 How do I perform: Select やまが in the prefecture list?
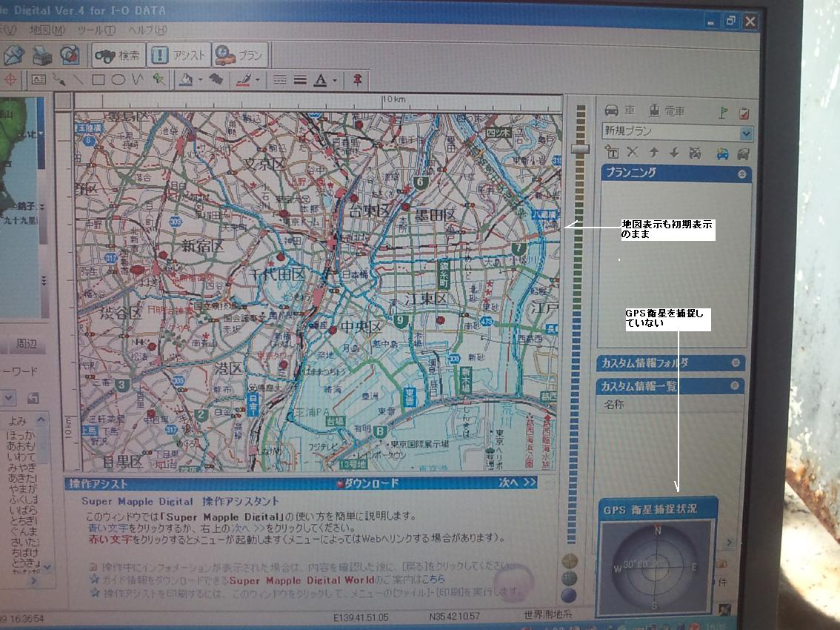pos(21,489)
